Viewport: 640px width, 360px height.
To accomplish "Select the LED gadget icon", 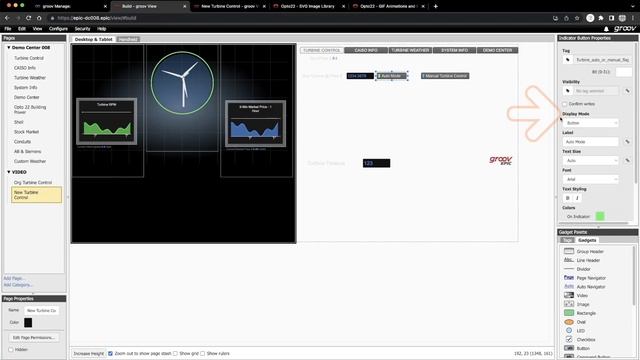I will tap(569, 330).
